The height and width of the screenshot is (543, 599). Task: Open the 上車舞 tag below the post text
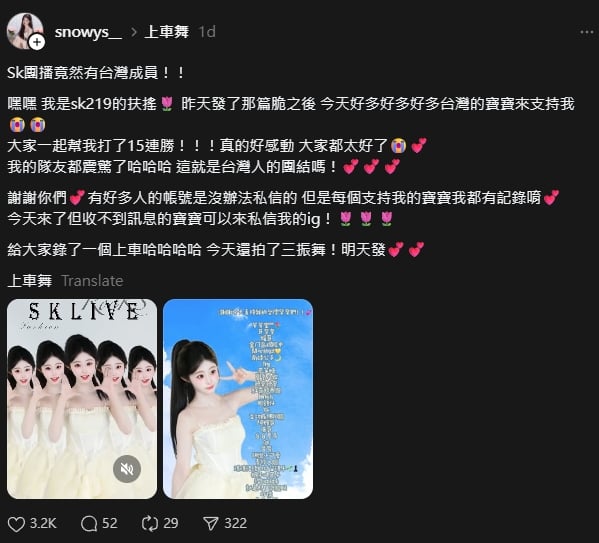pyautogui.click(x=30, y=281)
